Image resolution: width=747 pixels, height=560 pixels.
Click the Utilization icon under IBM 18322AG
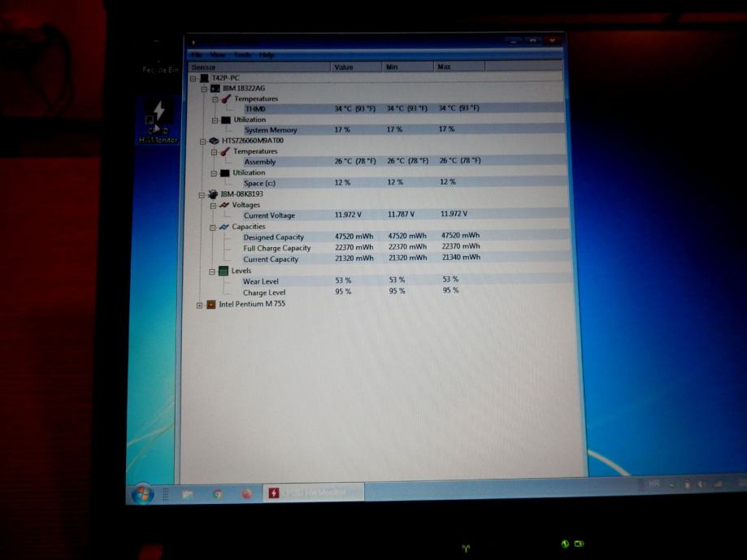click(226, 120)
